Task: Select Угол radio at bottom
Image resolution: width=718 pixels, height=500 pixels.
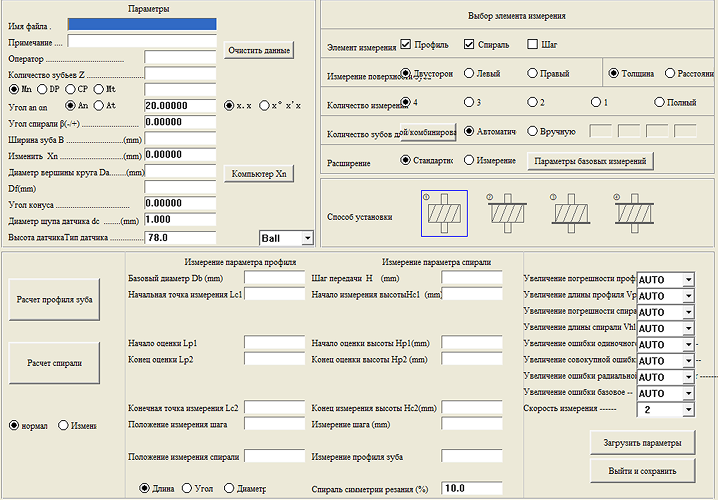Action: click(x=187, y=488)
